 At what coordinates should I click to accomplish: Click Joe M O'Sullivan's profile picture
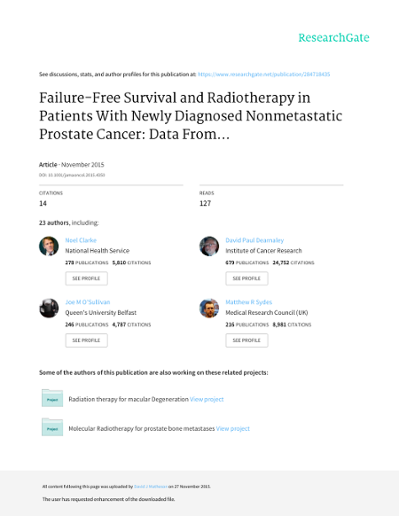tap(49, 308)
